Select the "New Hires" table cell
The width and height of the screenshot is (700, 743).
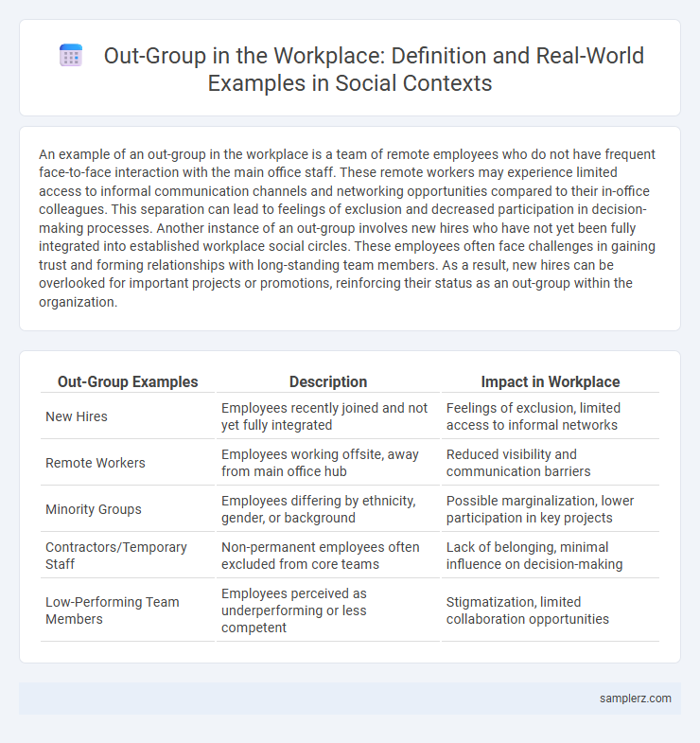[x=128, y=416]
